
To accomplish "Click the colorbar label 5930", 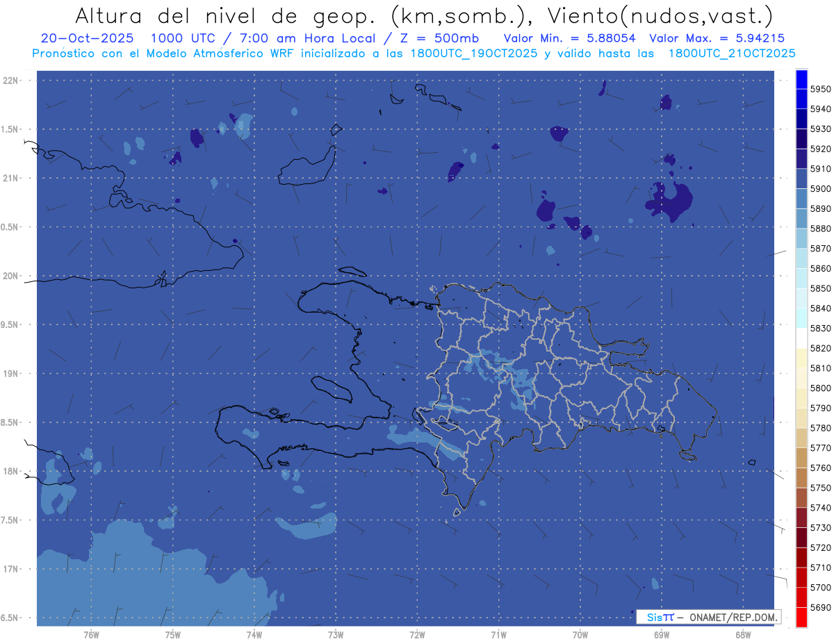I will [820, 129].
